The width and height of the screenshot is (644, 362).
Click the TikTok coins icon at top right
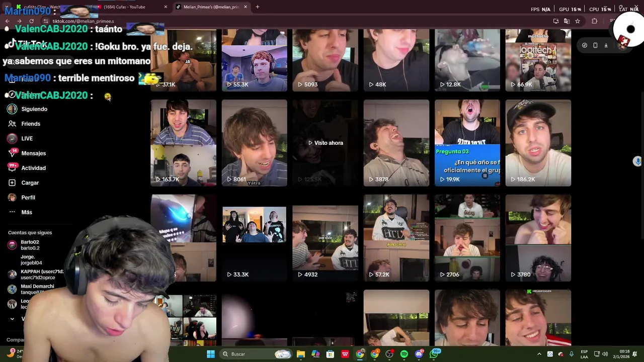point(585,45)
